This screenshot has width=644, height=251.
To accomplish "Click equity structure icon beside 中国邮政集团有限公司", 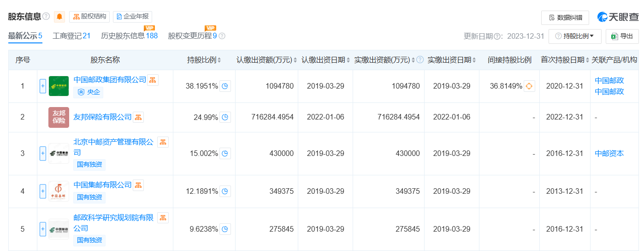I will click(153, 80).
